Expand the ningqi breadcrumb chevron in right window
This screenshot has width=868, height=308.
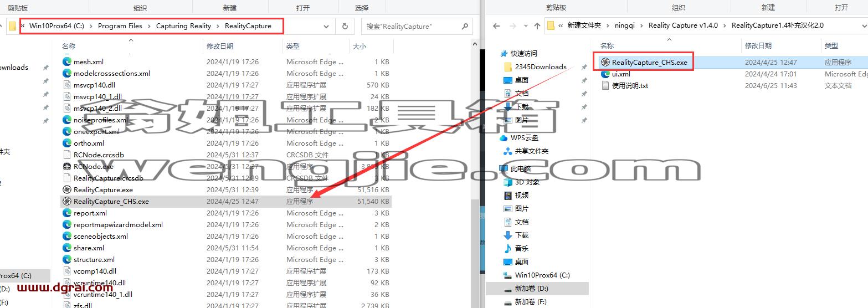tap(643, 25)
